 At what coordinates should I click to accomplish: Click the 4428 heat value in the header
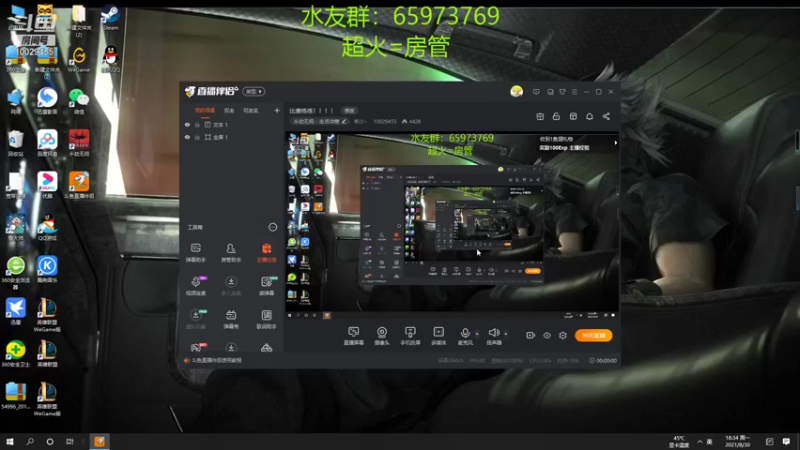[x=411, y=121]
